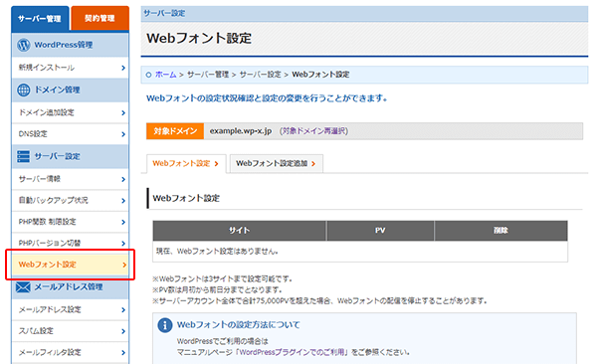Open ドメイン追加設定 in sidebar menu
This screenshot has height=364, width=597.
pos(71,112)
